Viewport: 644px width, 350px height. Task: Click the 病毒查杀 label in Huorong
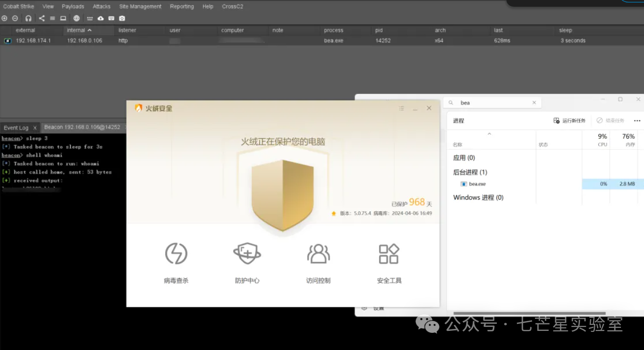tap(176, 281)
